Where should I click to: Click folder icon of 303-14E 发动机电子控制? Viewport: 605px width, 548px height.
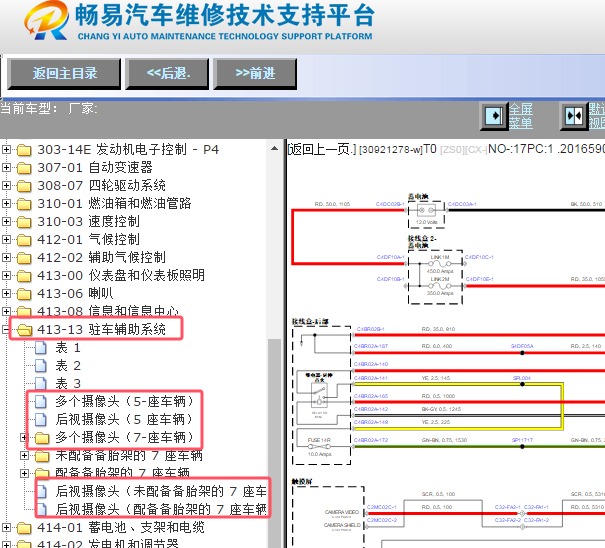coord(24,150)
